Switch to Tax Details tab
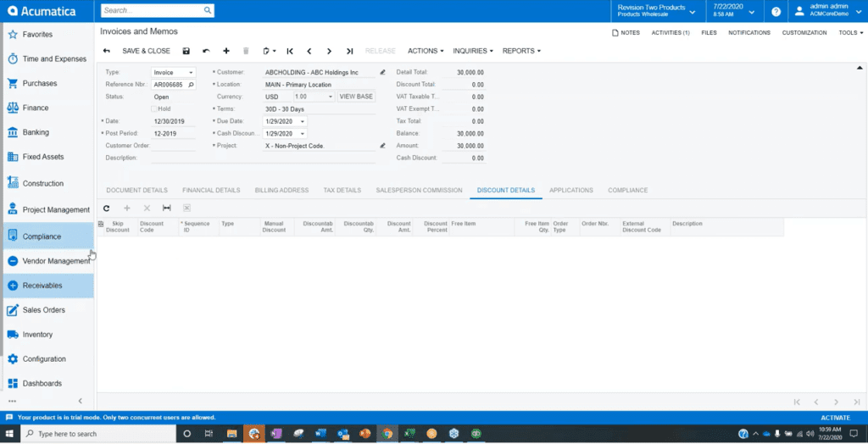The height and width of the screenshot is (444, 868). 342,190
